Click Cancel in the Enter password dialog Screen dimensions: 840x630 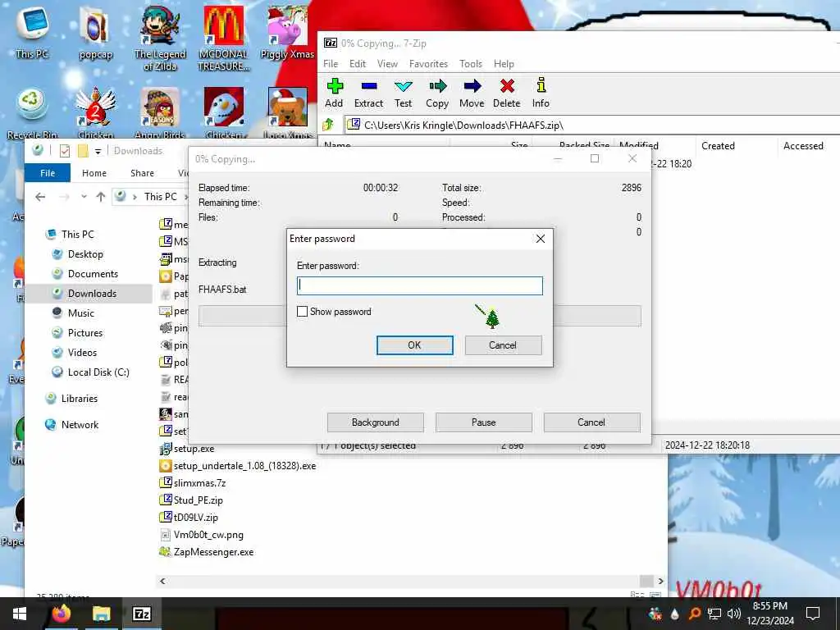(503, 345)
